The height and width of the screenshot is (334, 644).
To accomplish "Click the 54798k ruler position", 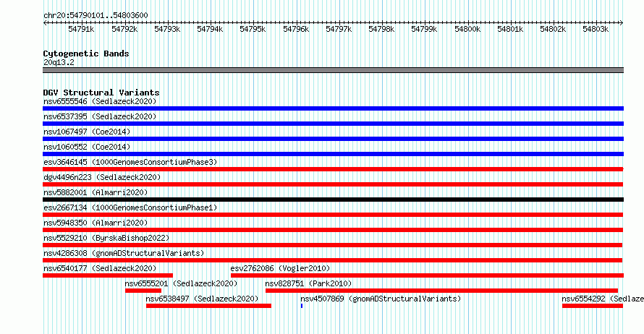I will coord(381,29).
